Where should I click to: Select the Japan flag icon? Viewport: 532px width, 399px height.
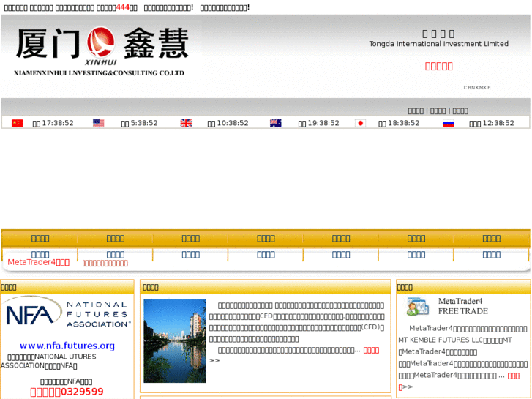[360, 123]
